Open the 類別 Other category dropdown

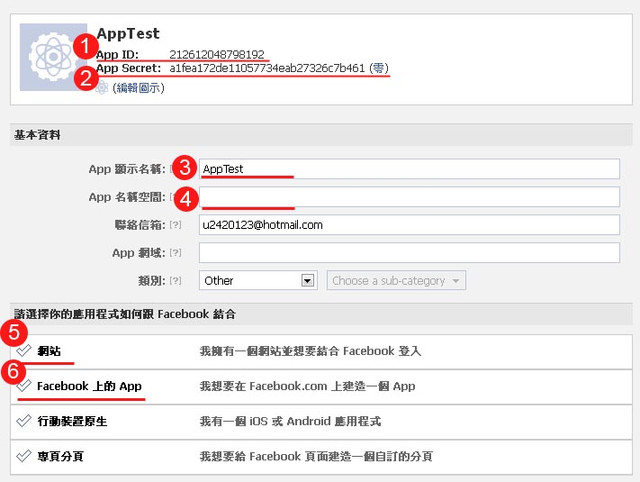click(258, 280)
